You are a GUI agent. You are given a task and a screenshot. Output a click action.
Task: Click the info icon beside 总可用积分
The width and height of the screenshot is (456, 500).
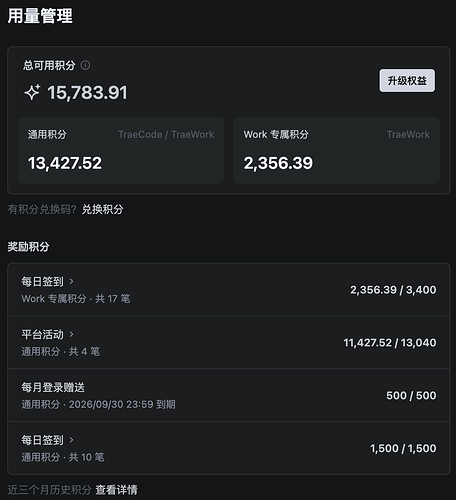85,65
